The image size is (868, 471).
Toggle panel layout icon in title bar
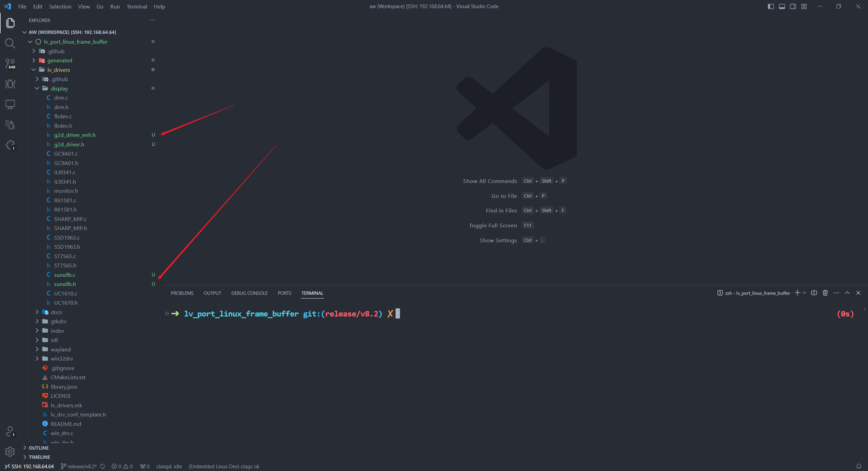[x=782, y=6]
